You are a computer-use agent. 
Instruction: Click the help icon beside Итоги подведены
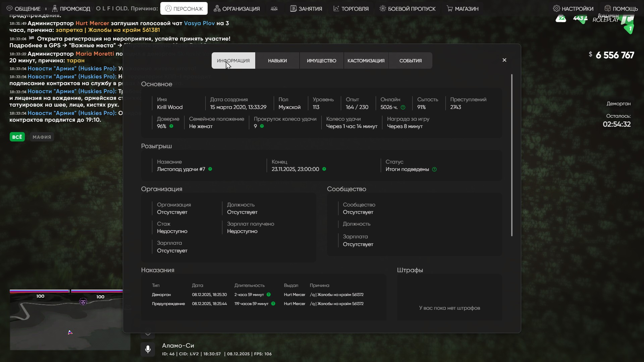434,169
